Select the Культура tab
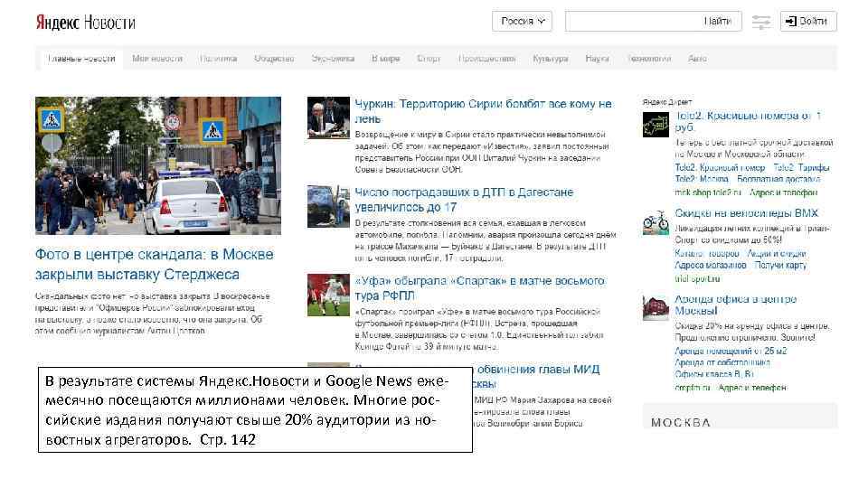Viewport: 868px width, 488px height. pyautogui.click(x=551, y=59)
